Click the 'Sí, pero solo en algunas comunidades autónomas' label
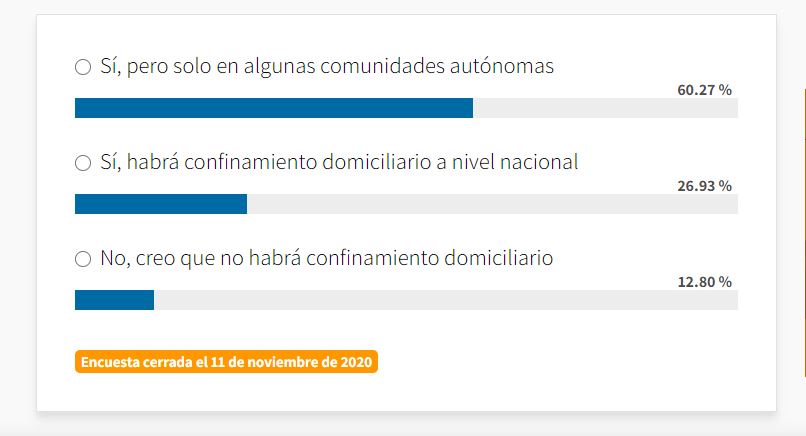This screenshot has height=436, width=806. [327, 67]
